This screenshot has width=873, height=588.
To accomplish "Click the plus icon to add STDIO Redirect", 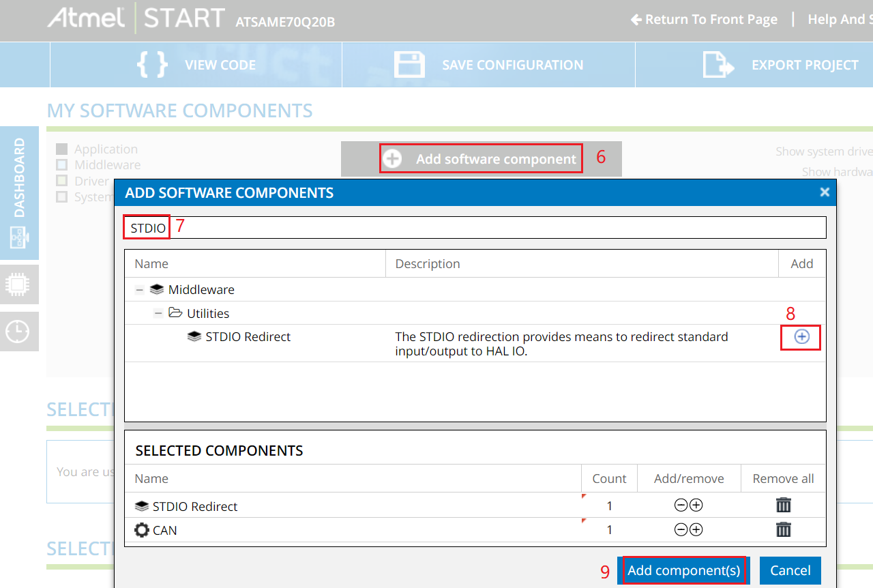I will 801,337.
